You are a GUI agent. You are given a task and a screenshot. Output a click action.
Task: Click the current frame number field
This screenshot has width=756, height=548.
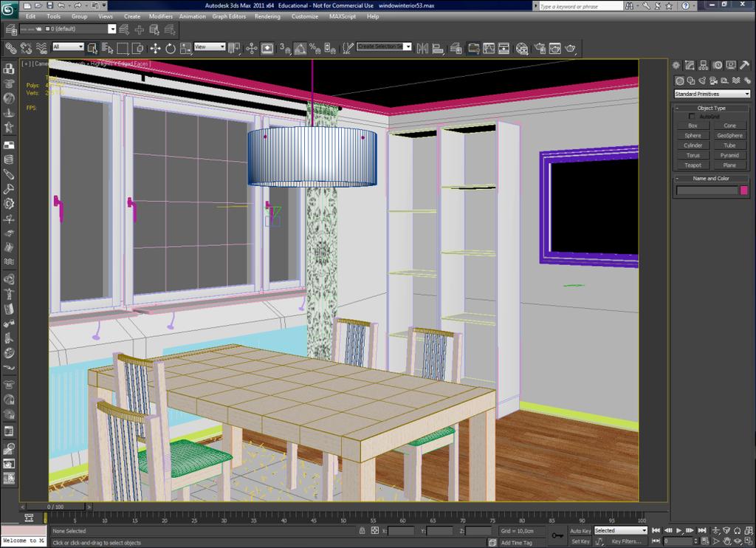(678, 541)
